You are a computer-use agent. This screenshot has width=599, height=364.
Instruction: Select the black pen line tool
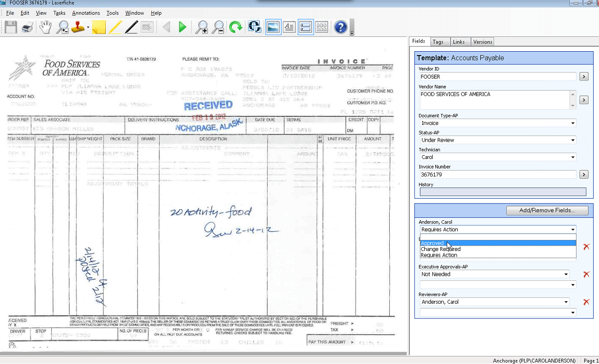(131, 27)
